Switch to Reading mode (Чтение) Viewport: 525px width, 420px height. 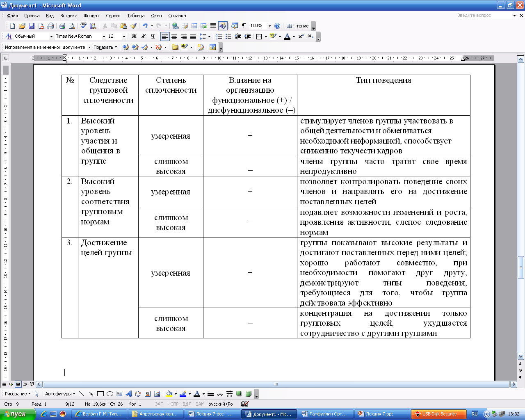(298, 26)
